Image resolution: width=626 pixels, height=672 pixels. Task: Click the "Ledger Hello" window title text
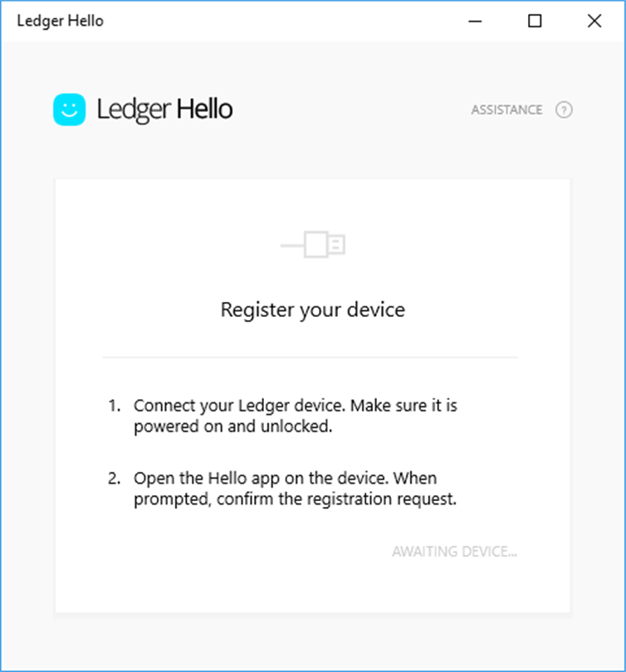(x=60, y=21)
